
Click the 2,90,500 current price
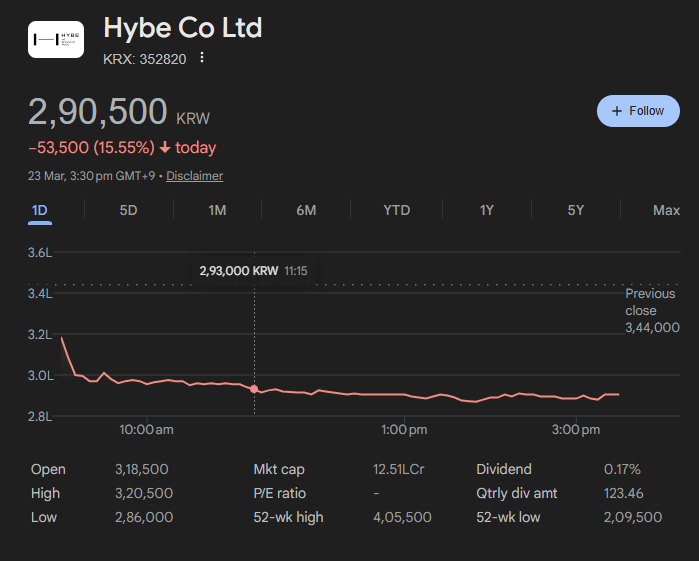click(98, 111)
